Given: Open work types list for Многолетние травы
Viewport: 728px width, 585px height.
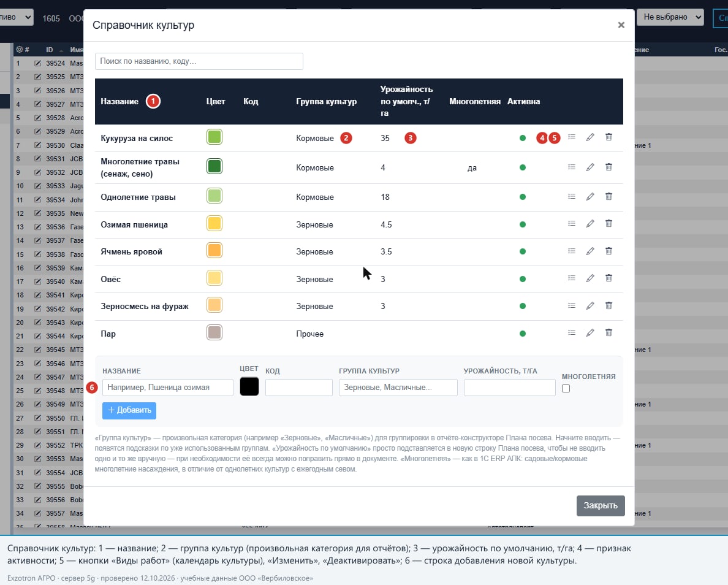Looking at the screenshot, I should pyautogui.click(x=572, y=167).
